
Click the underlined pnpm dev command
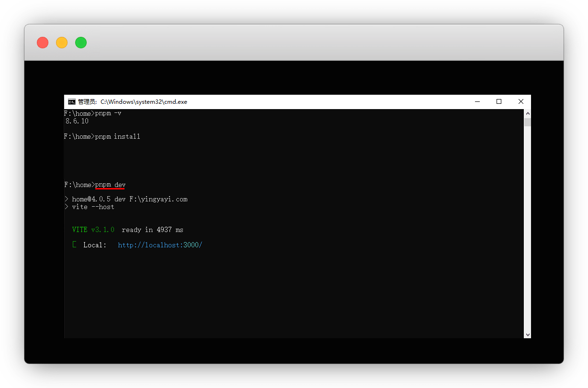pos(110,185)
